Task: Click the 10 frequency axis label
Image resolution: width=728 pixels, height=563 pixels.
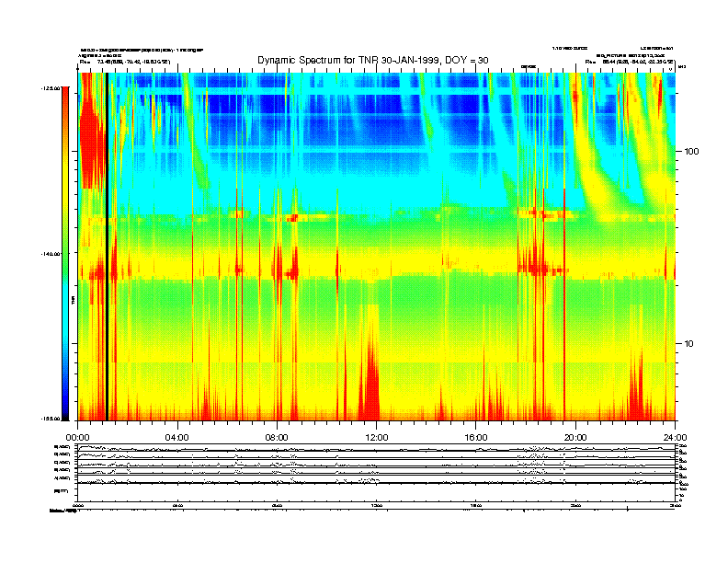Action: [689, 344]
